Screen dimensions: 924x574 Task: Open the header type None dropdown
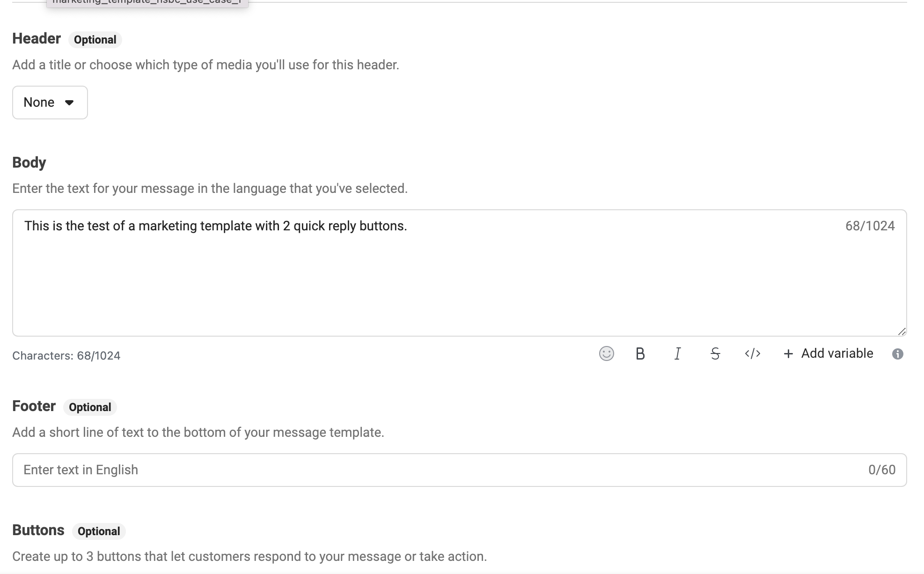click(x=50, y=103)
